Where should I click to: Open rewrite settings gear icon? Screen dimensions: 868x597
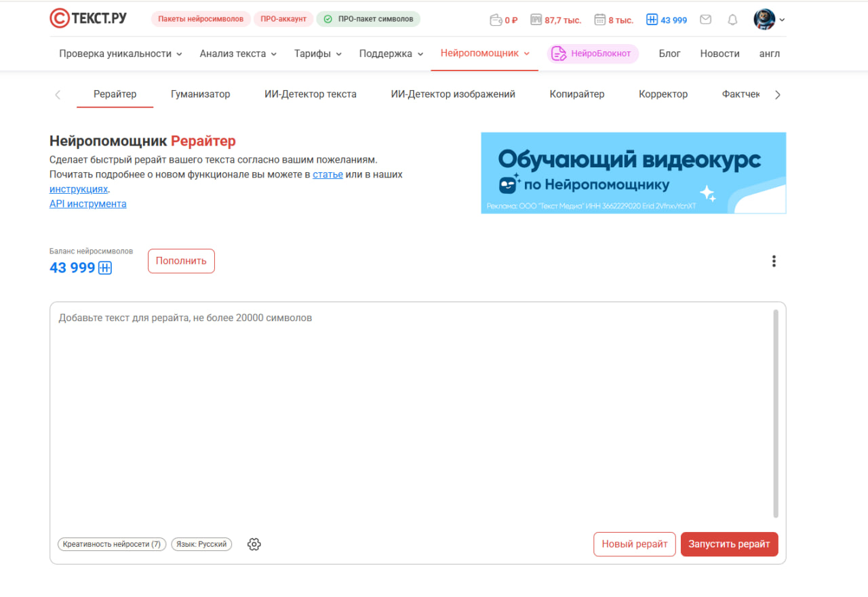pos(254,544)
